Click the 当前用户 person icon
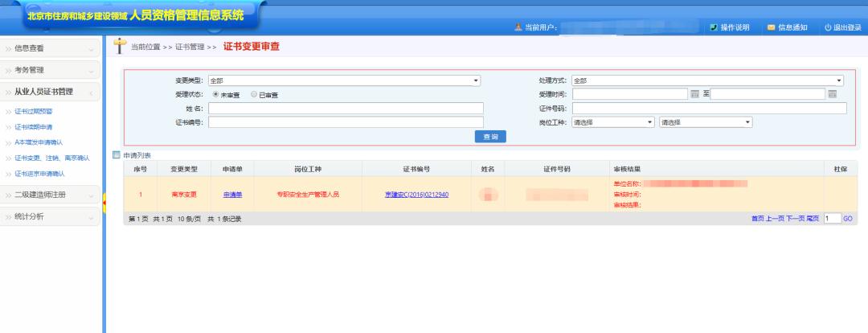868x333 pixels. (518, 28)
